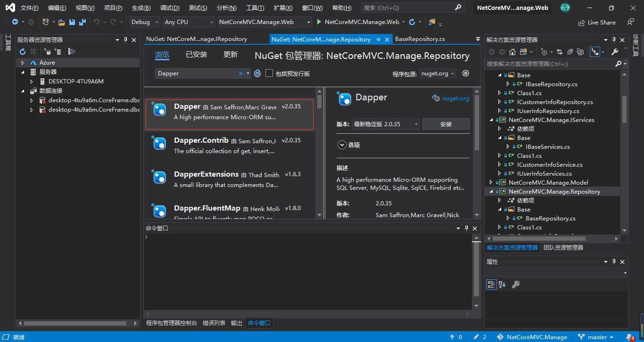Image resolution: width=644 pixels, height=342 pixels.
Task: Click alphabetical sort icon in Properties panel
Action: click(502, 284)
